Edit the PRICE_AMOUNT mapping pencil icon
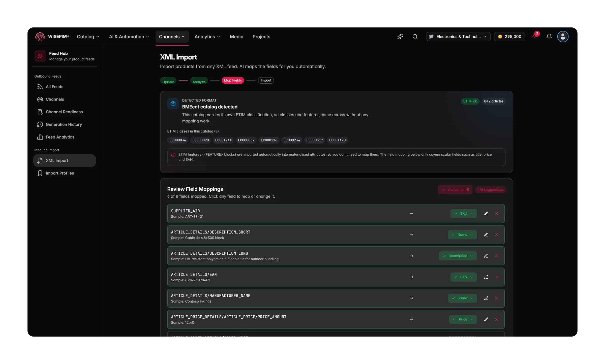Screen dimensions: 605x364 pos(486,319)
